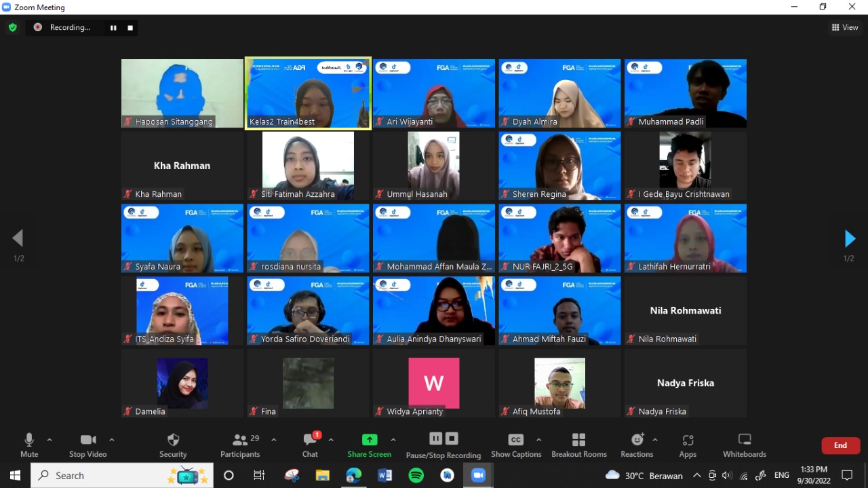End the meeting

pyautogui.click(x=840, y=445)
